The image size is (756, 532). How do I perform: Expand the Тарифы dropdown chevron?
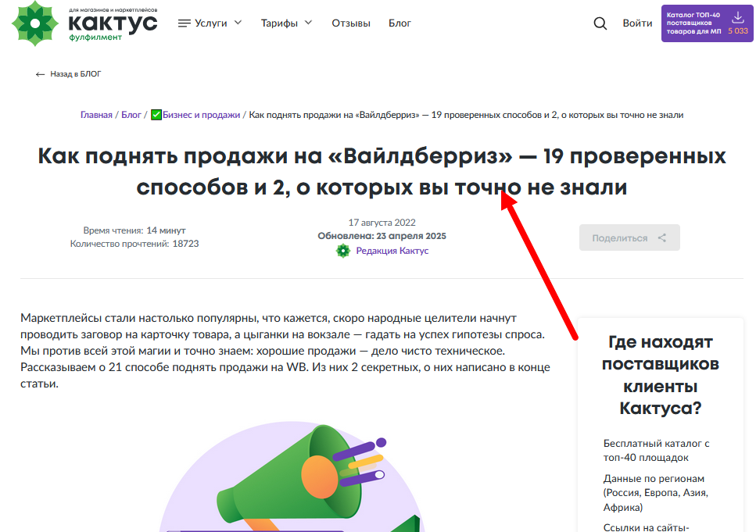308,23
